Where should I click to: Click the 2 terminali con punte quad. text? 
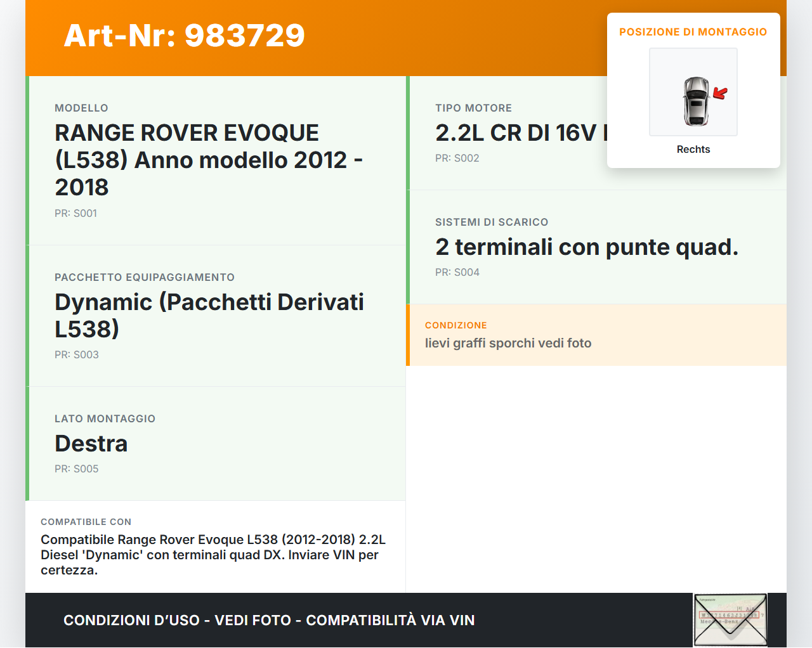coord(587,247)
